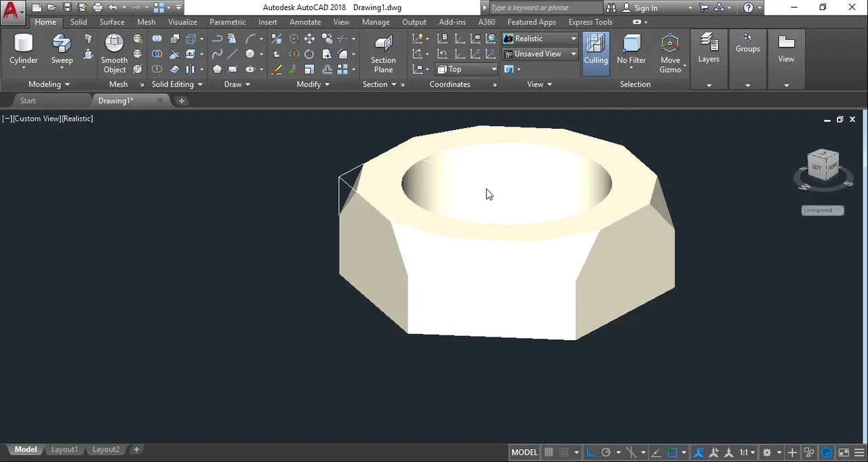Open the 1:1 annotation scale dropdown
868x462 pixels.
pyautogui.click(x=747, y=453)
